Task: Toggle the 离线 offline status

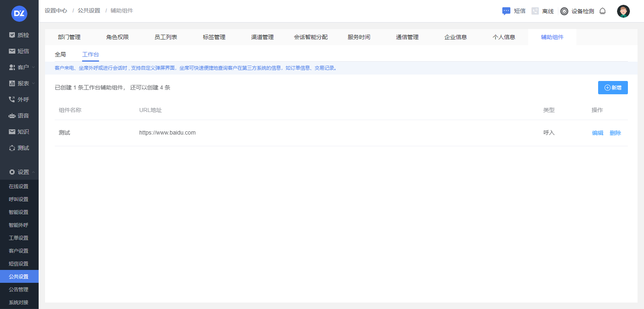Action: [543, 11]
